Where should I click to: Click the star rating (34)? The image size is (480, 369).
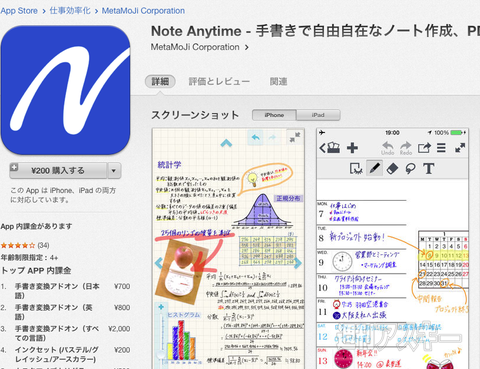click(x=25, y=246)
